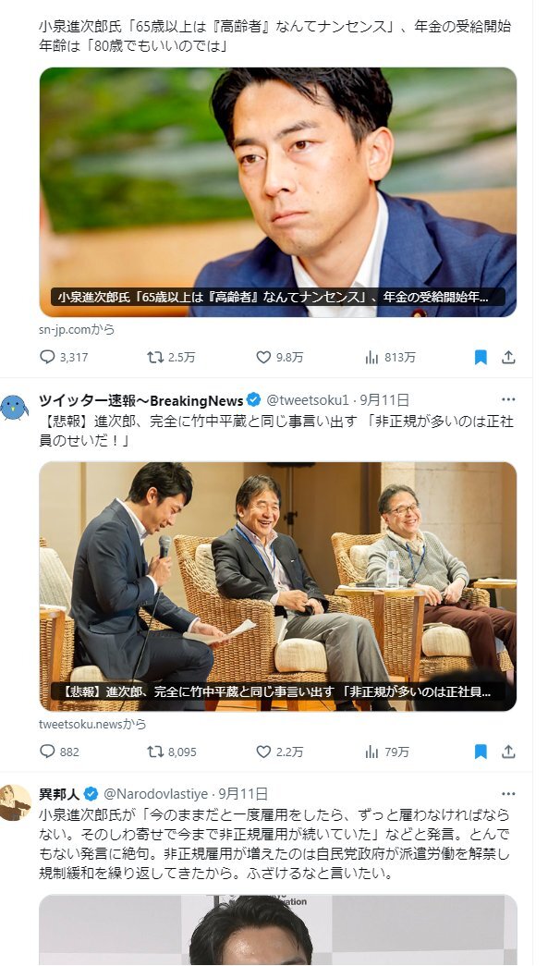Remove bookmark on the tweetsoku.news post
Viewport: 560px width, 966px height.
click(481, 752)
